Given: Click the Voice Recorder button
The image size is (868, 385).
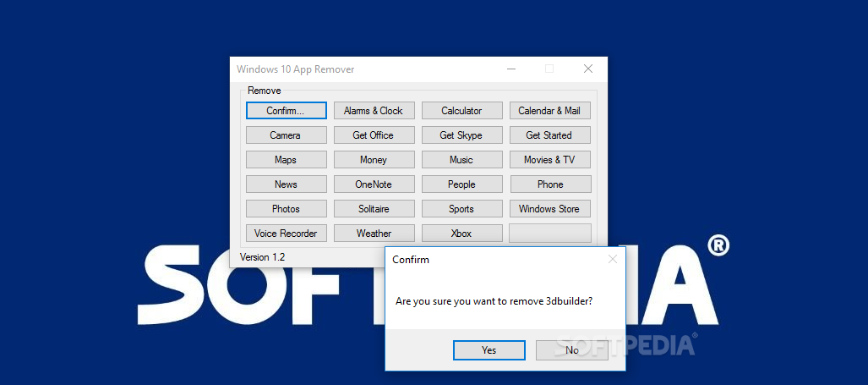Looking at the screenshot, I should tap(287, 234).
